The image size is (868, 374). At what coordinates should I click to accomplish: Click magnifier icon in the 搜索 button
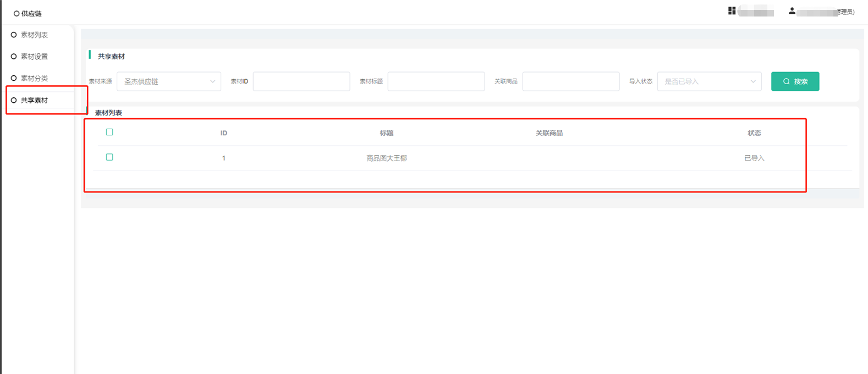point(786,81)
